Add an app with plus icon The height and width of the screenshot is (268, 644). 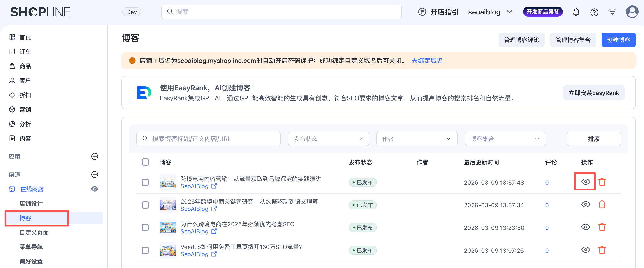[95, 157]
